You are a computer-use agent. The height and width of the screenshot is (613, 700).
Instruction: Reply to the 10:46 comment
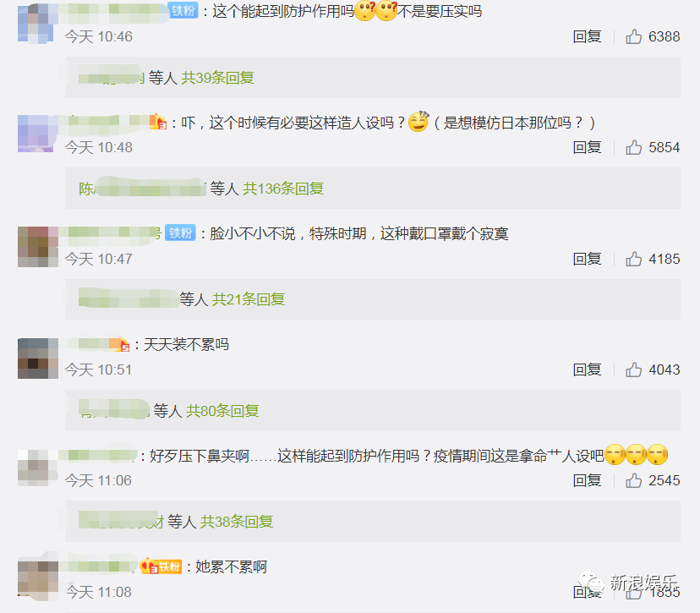587,36
